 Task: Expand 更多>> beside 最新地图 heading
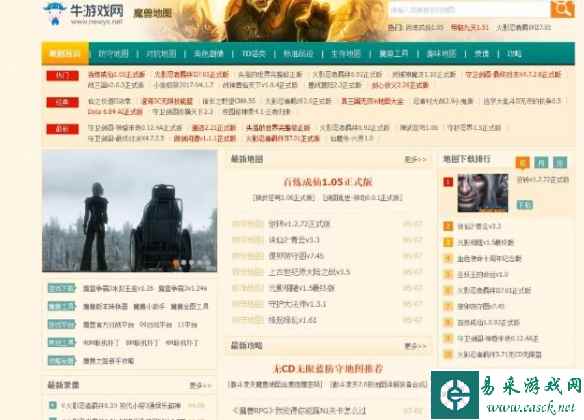415,159
